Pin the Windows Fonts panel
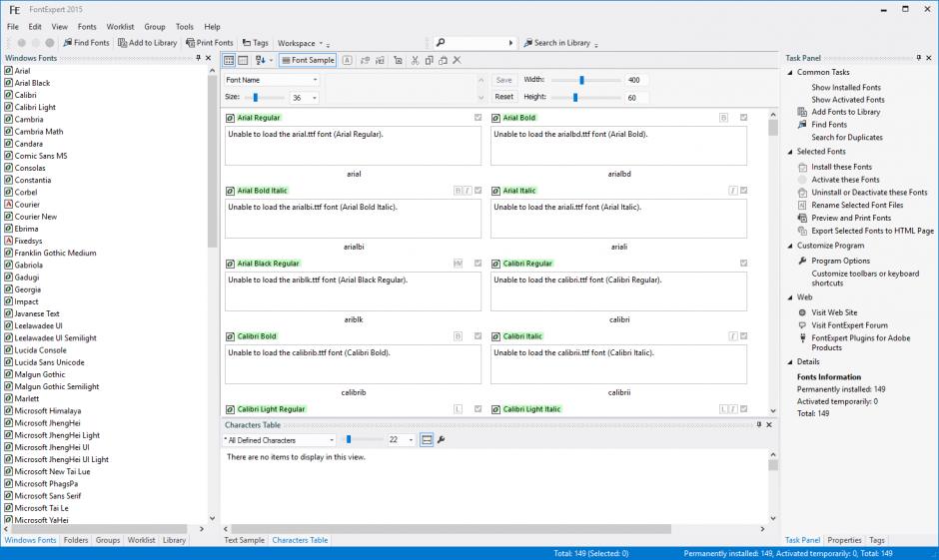Image resolution: width=939 pixels, height=560 pixels. [x=198, y=58]
